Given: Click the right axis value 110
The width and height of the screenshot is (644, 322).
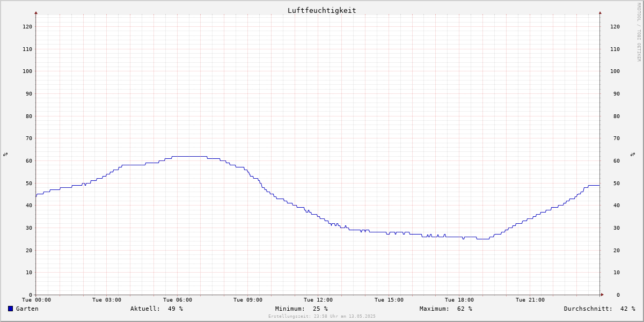Looking at the screenshot, I should [x=615, y=49].
